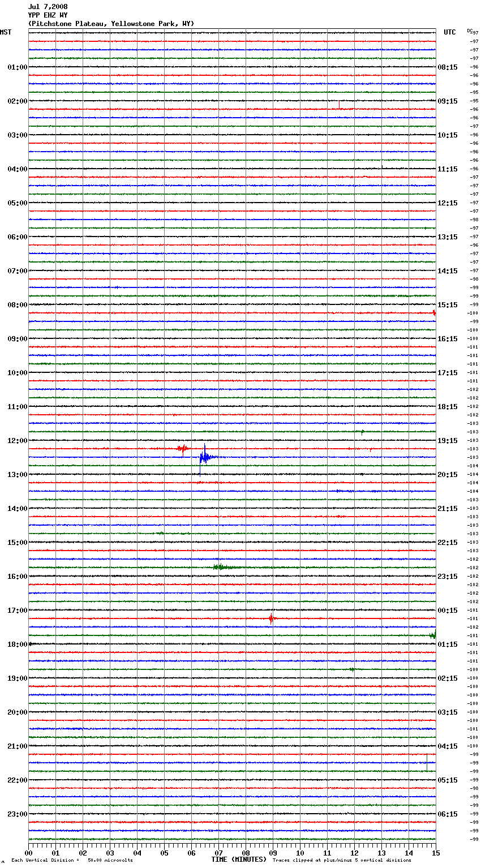Viewport: 481px width, 868px height.
Task: Click the '20:00' MST row label
Action: pos(17,712)
